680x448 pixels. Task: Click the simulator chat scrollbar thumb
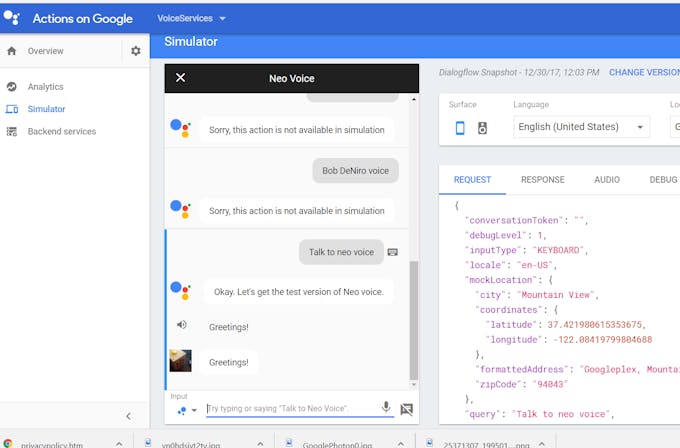[414, 321]
